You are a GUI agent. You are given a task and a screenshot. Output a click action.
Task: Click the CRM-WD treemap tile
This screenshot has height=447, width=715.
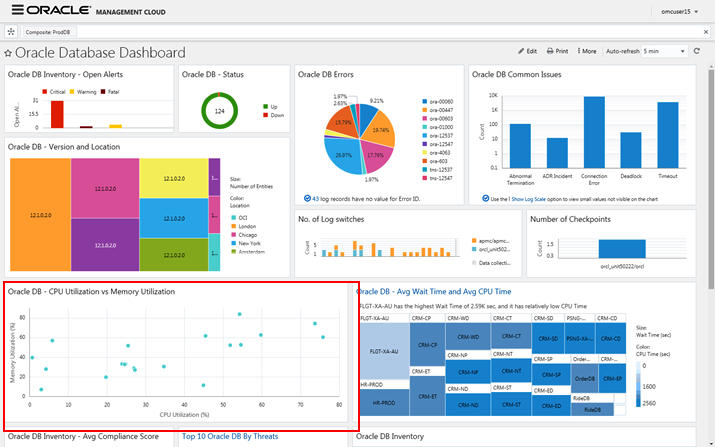click(x=468, y=337)
